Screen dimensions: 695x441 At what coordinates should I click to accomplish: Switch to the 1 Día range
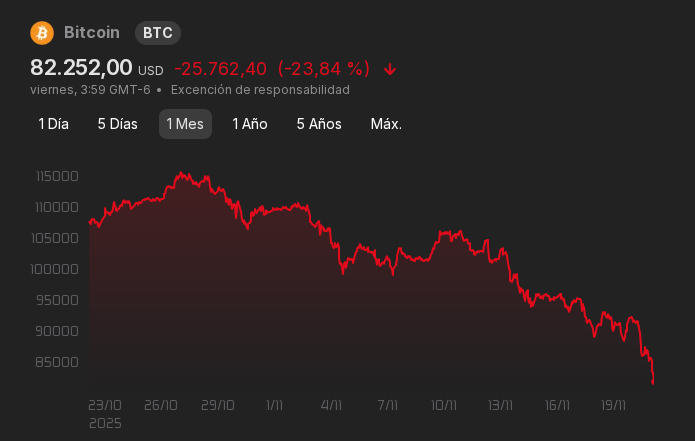[53, 124]
